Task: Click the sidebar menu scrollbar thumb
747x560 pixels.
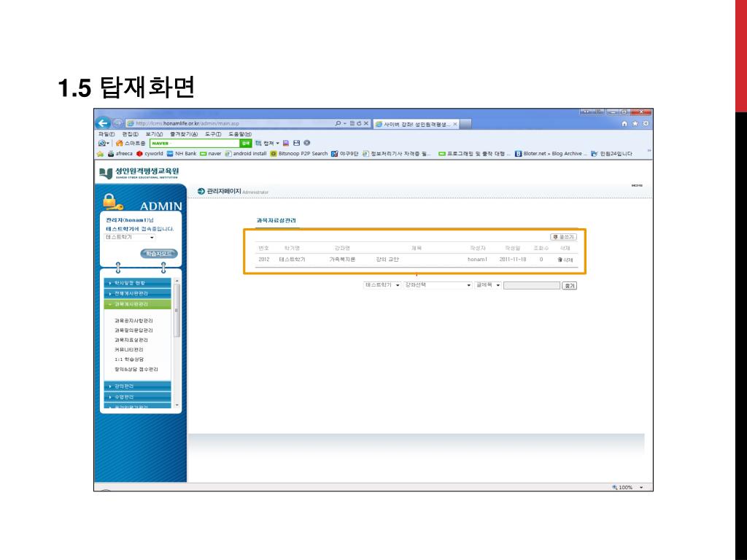Action: coord(177,311)
